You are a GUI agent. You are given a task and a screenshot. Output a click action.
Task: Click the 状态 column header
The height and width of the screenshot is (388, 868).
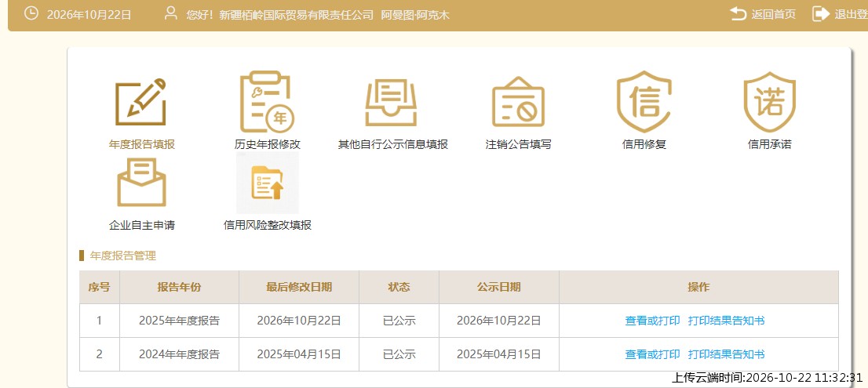[x=399, y=288]
